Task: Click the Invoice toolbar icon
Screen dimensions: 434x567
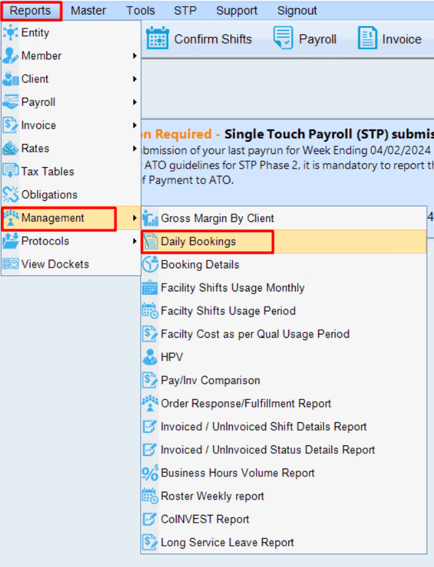Action: pos(367,38)
